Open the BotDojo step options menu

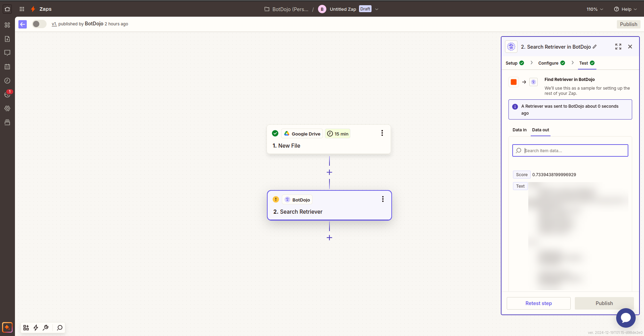tap(383, 199)
